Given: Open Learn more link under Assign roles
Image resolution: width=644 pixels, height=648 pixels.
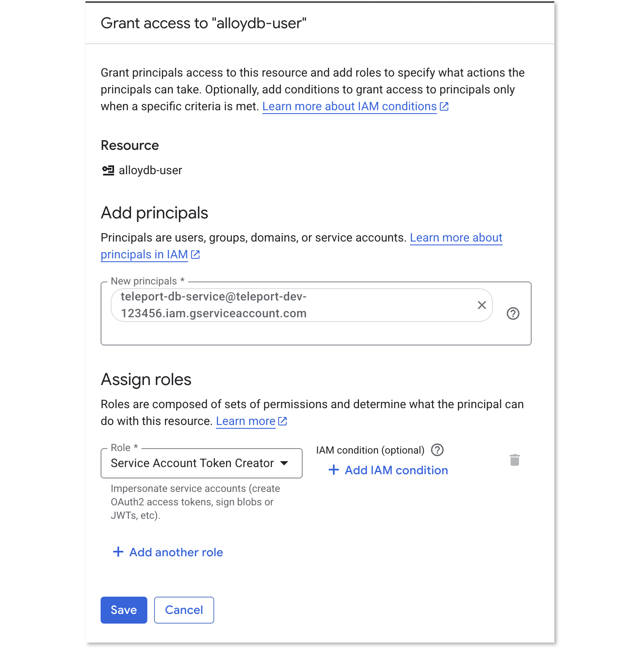Looking at the screenshot, I should 245,421.
